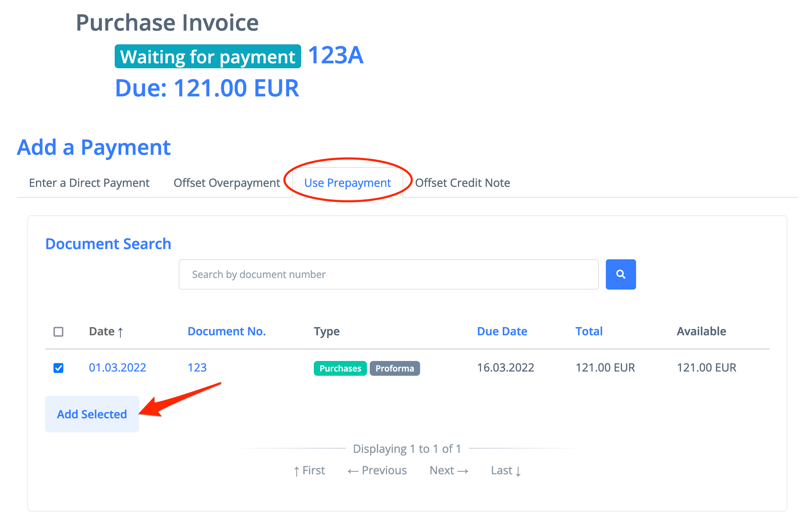This screenshot has height=520, width=812.
Task: Open the Offset Overpayment tab
Action: (x=227, y=183)
